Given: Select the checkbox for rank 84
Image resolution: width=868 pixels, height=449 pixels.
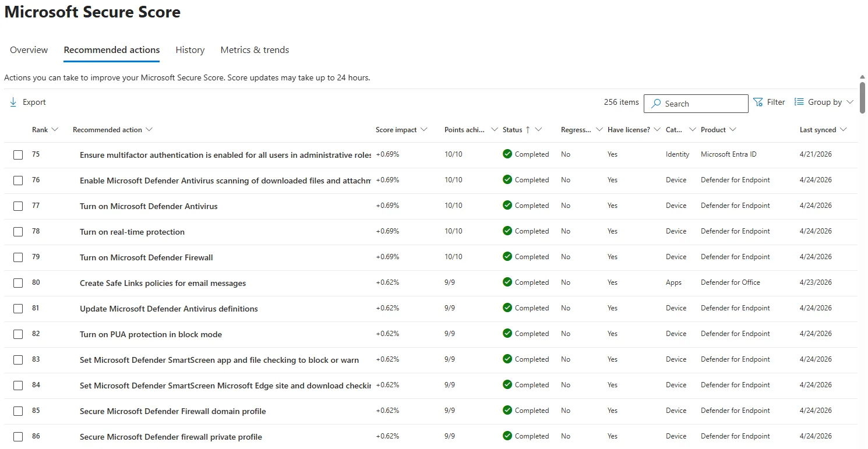Looking at the screenshot, I should coord(18,386).
